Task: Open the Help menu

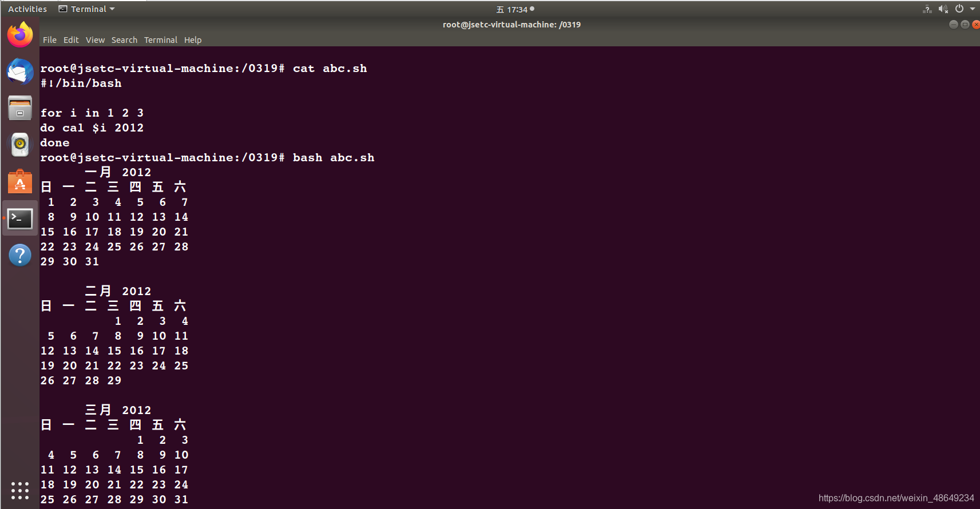Action: (193, 40)
